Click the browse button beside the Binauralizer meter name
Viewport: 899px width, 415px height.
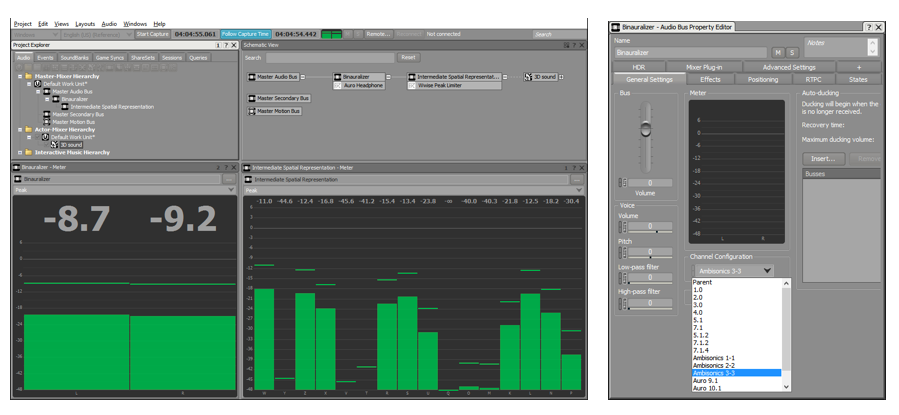(x=229, y=179)
